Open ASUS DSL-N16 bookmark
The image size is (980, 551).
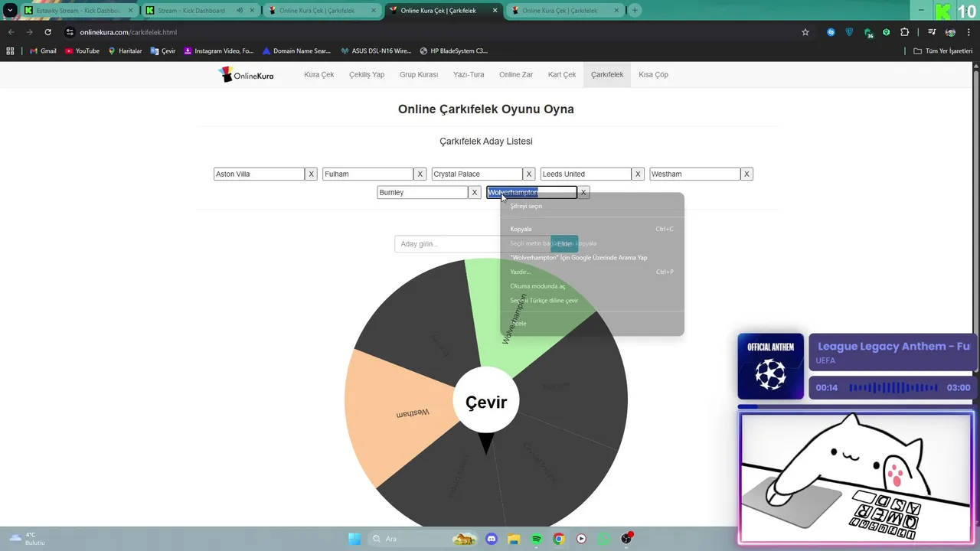(x=376, y=51)
